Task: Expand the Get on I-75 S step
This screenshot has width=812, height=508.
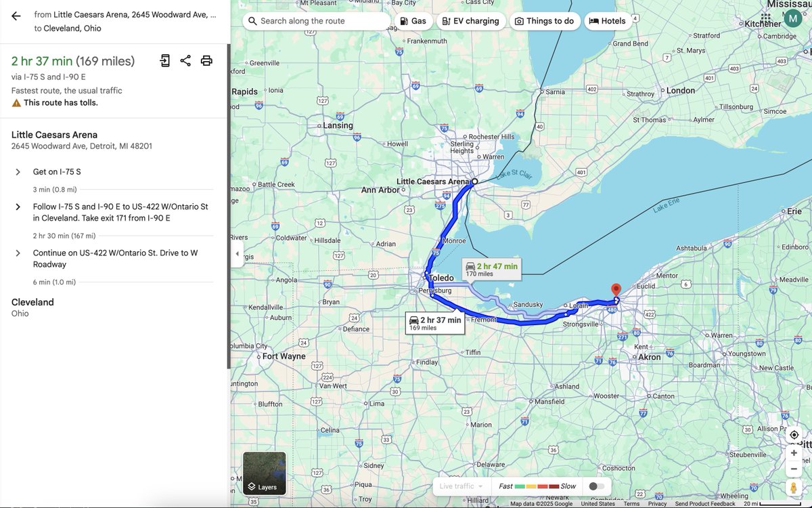Action: click(x=18, y=171)
